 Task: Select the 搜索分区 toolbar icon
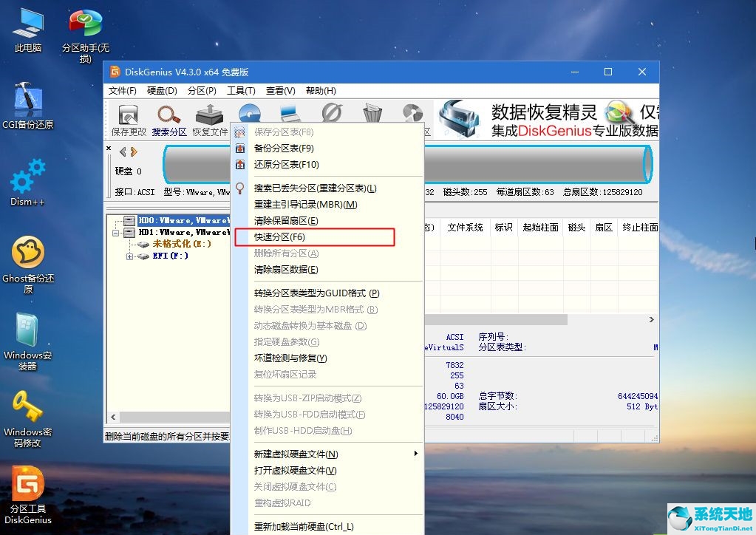[168, 118]
